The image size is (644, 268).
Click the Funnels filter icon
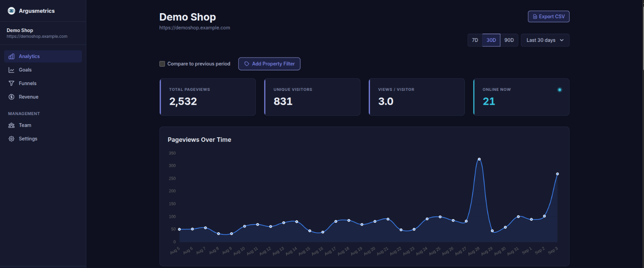pos(11,83)
